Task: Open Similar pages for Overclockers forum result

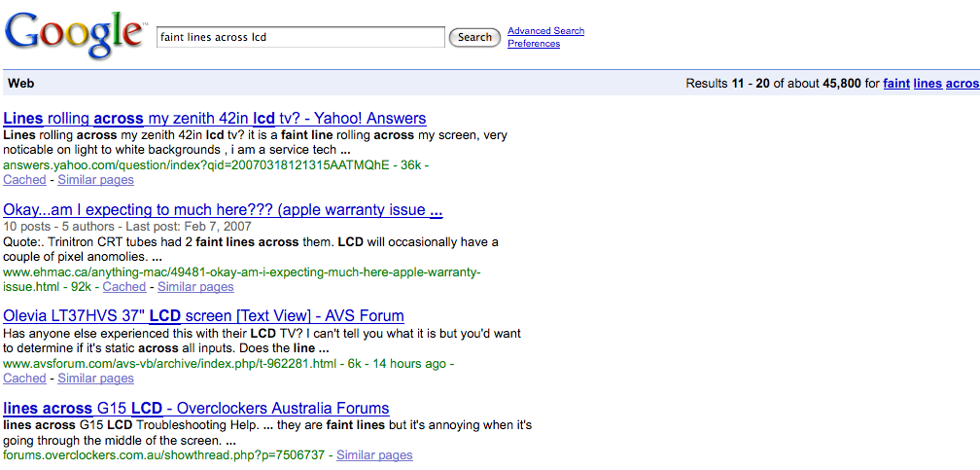Action: (374, 455)
